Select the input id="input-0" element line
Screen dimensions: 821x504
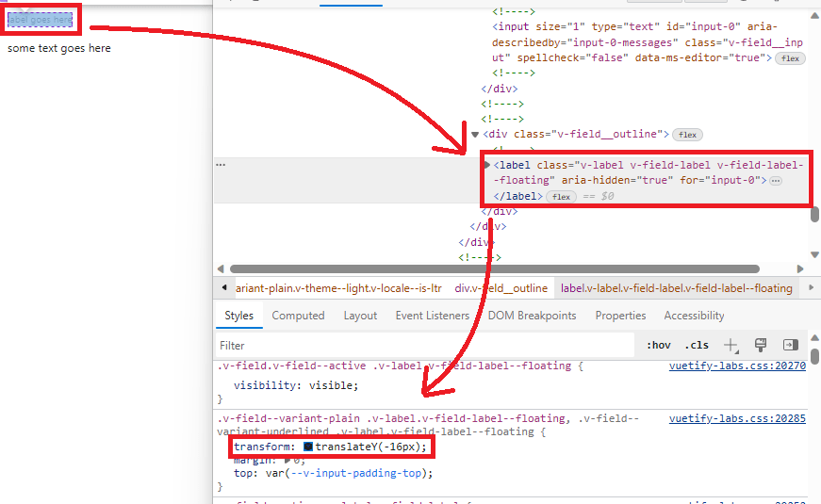[648, 42]
